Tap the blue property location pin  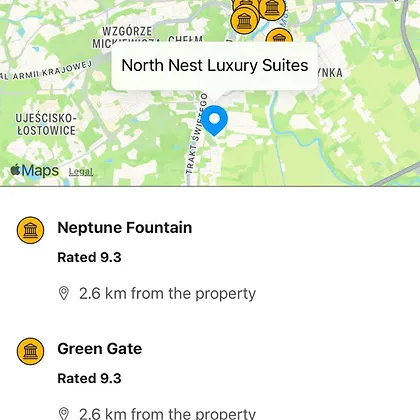click(215, 120)
